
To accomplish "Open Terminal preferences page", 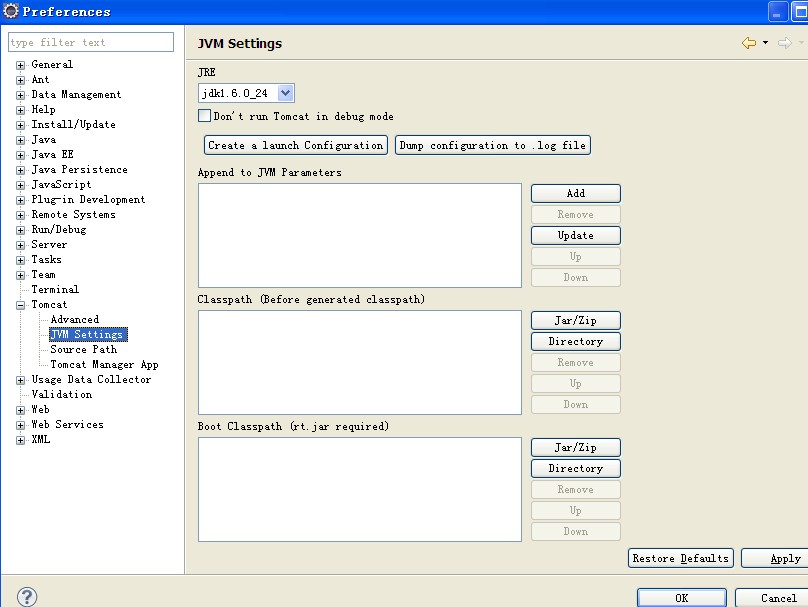I will coord(55,290).
